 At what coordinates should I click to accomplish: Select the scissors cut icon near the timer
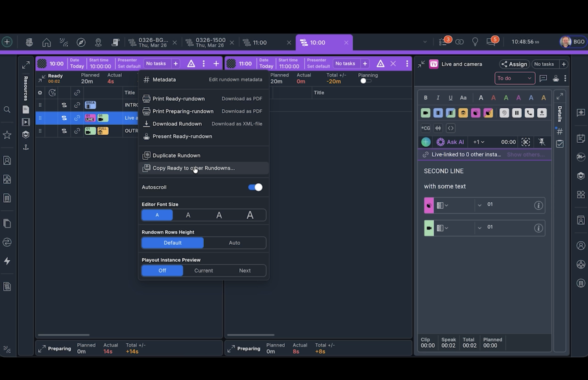click(526, 142)
